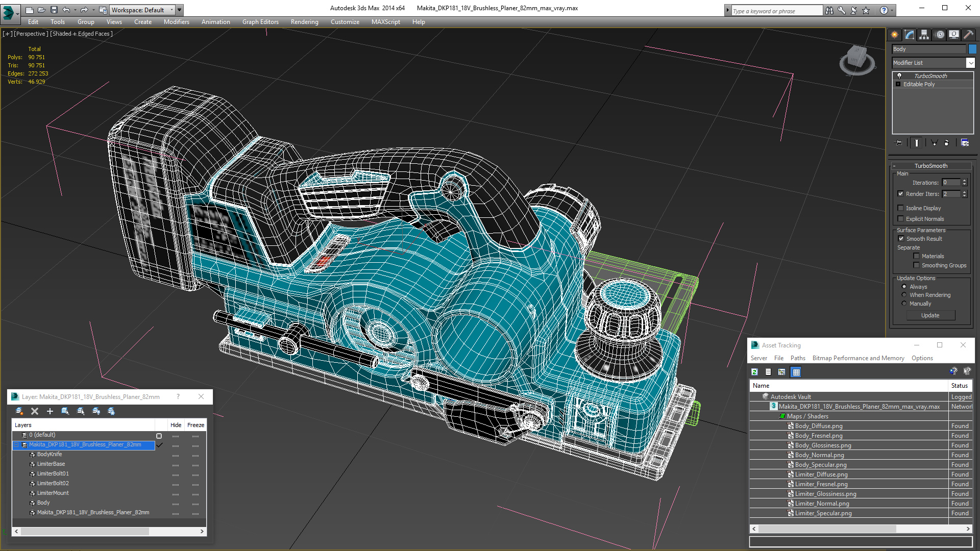Image resolution: width=980 pixels, height=551 pixels.
Task: Click the Undo arrow icon
Action: tap(66, 10)
